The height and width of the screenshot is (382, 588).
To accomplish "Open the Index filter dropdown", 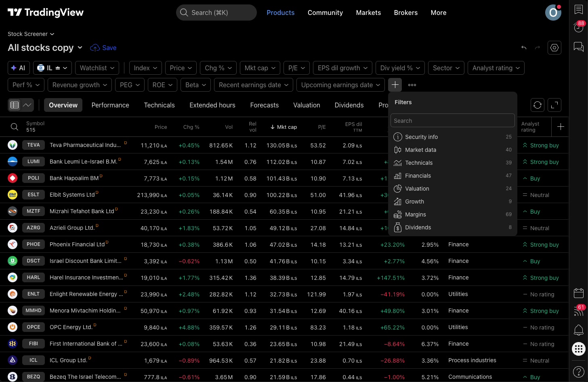I will click(145, 68).
